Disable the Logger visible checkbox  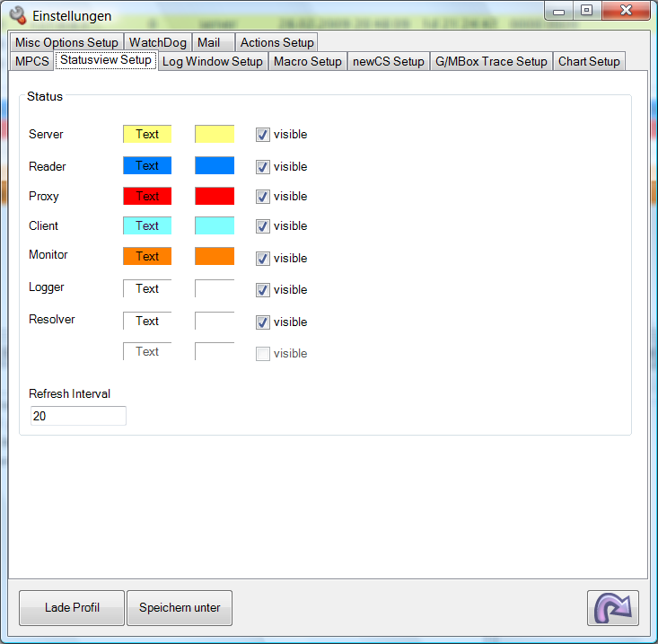pyautogui.click(x=262, y=290)
